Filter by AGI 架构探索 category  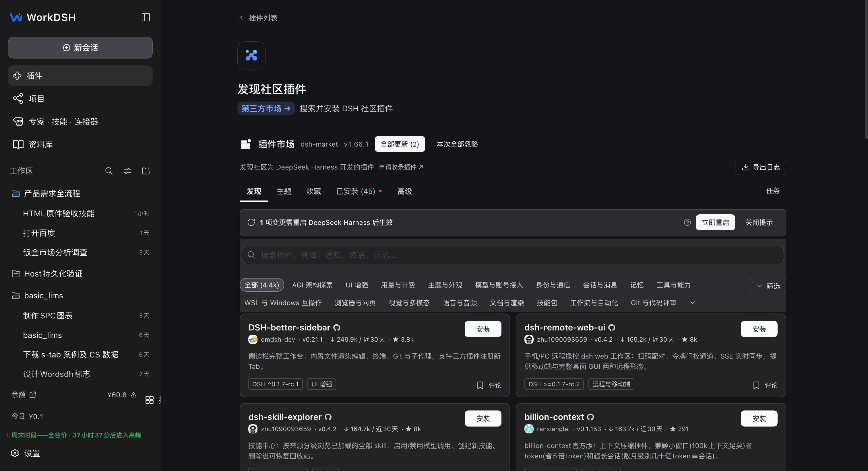[x=312, y=285]
